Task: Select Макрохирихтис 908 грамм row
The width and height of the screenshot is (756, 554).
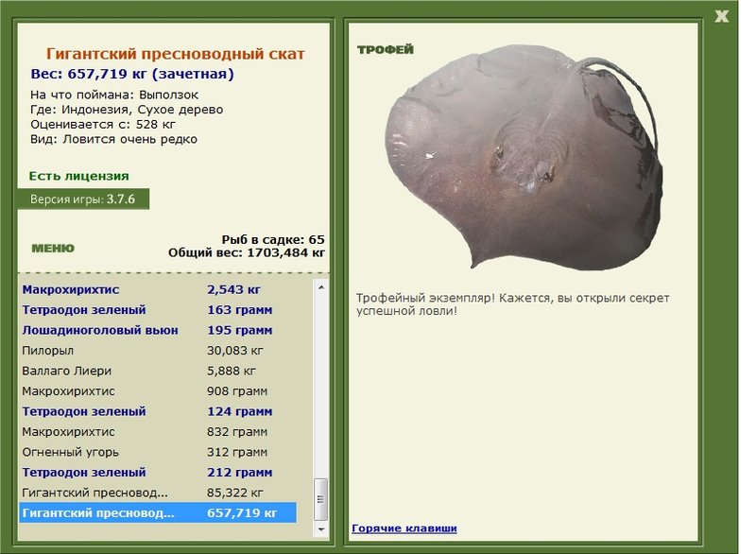Action: 158,391
